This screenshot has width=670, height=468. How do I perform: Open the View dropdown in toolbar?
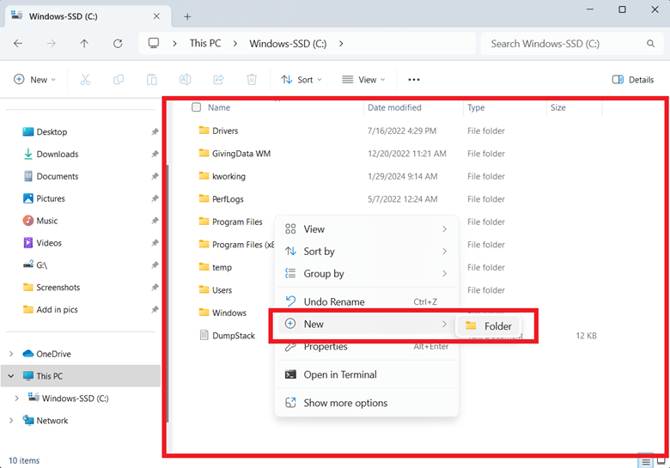(x=364, y=80)
